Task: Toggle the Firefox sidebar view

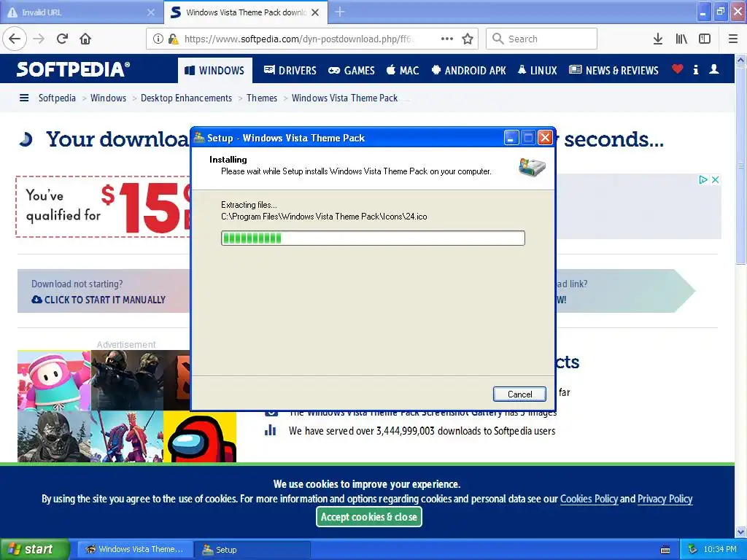Action: (705, 39)
